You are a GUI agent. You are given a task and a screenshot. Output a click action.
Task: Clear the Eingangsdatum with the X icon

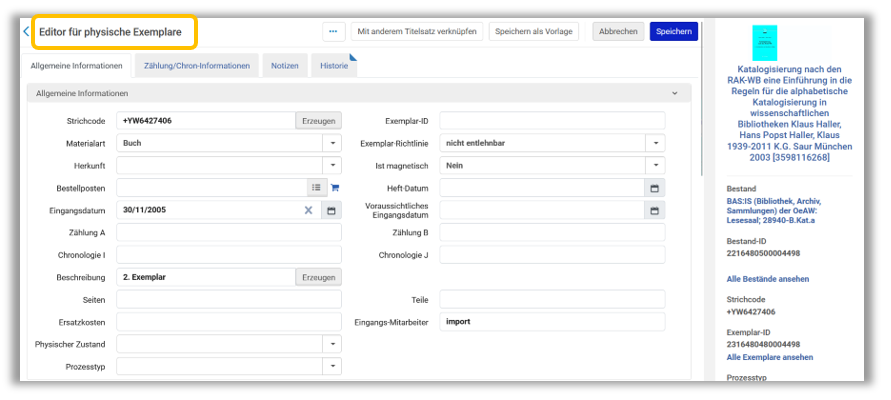click(309, 210)
